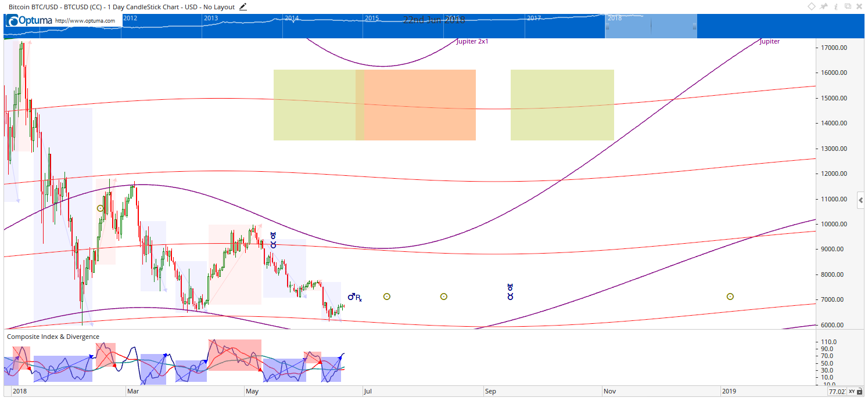The image size is (868, 401).
Task: Expand the side panel with the left arrow
Action: pyautogui.click(x=860, y=200)
